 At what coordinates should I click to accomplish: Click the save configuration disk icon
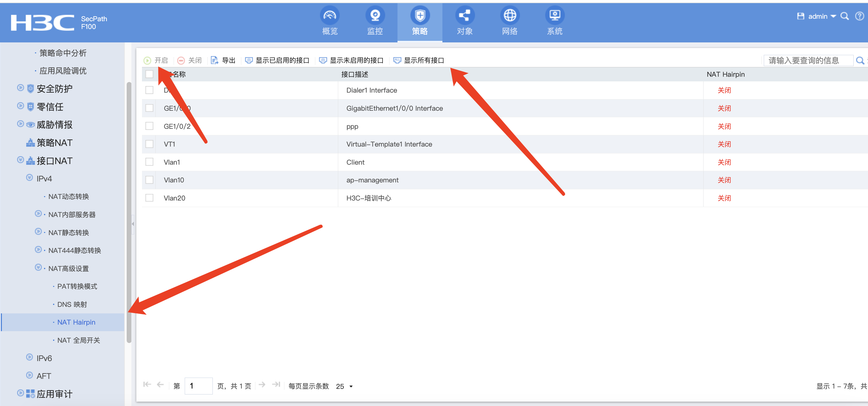pos(800,16)
